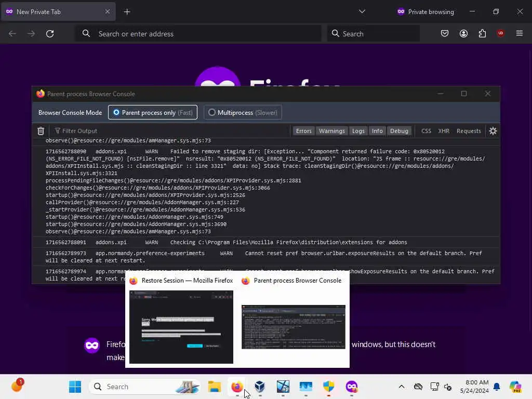
Task: Save to Pocket icon in toolbar
Action: (x=445, y=34)
